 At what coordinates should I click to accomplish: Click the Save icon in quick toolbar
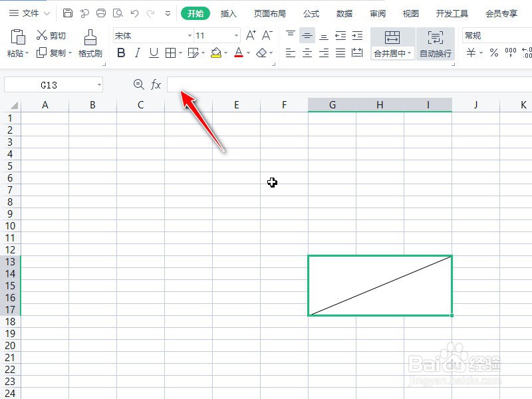pos(68,13)
